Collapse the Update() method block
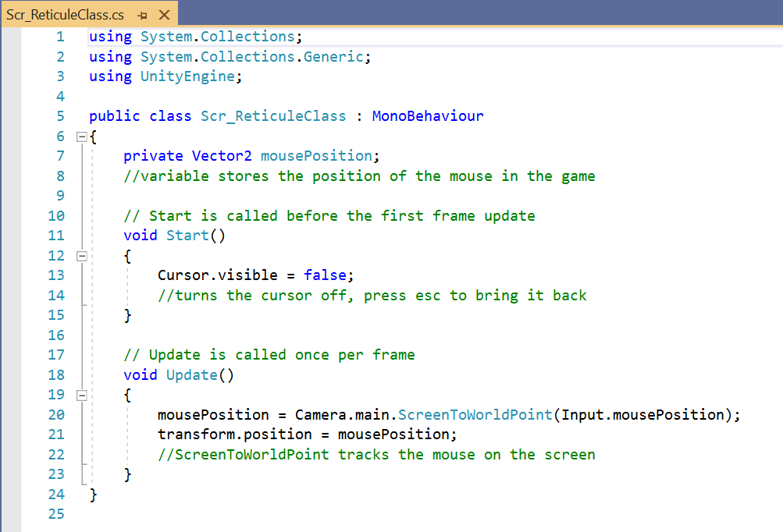Screen dimensions: 783x532 tap(81, 395)
